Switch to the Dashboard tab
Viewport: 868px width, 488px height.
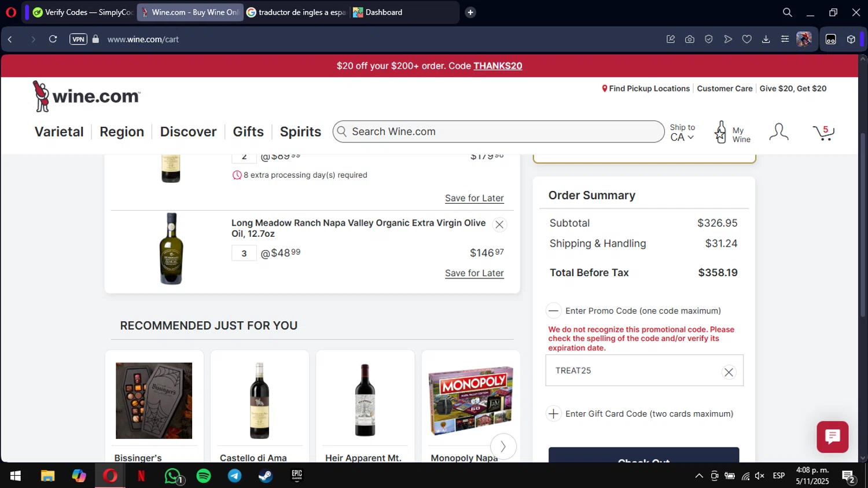click(403, 12)
